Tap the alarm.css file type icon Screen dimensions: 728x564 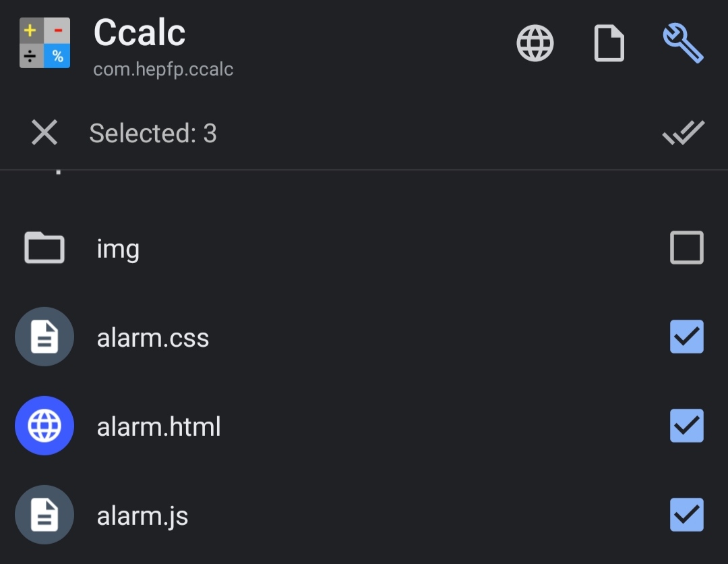(44, 337)
